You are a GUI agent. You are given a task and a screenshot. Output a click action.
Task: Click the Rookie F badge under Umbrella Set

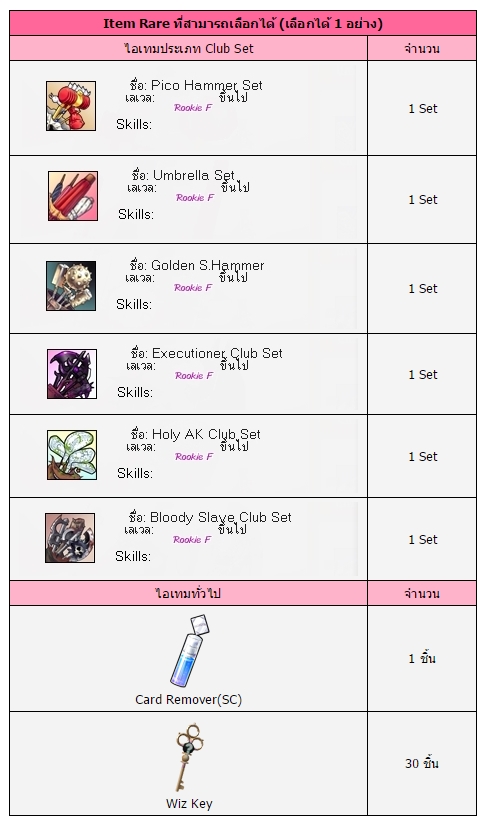tap(195, 197)
